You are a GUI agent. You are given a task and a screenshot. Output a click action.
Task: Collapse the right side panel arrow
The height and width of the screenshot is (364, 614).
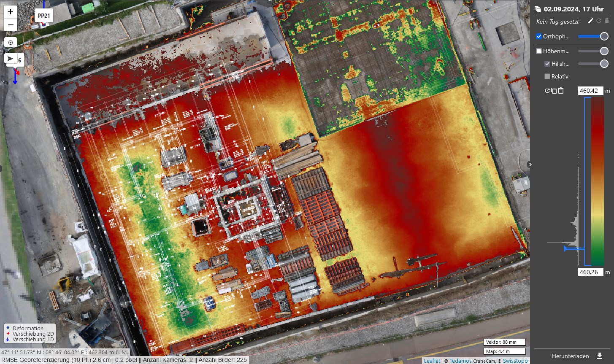[530, 164]
